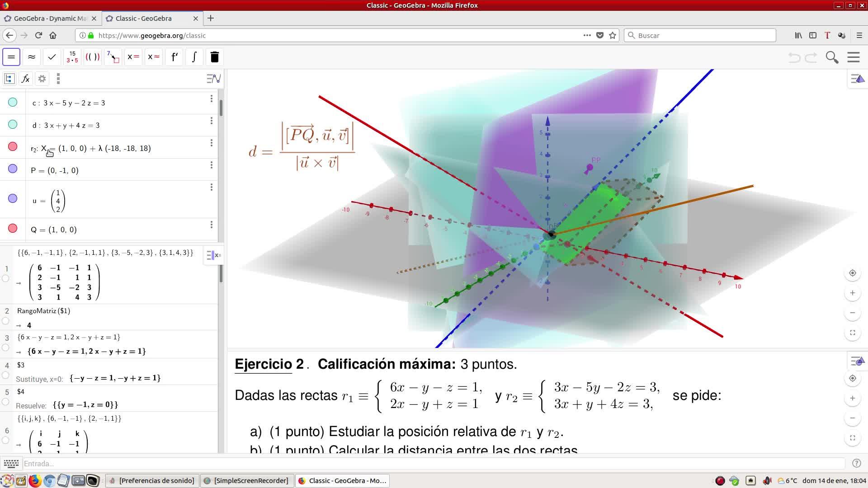Open options menu for plane d
This screenshot has width=868, height=488.
(x=211, y=121)
